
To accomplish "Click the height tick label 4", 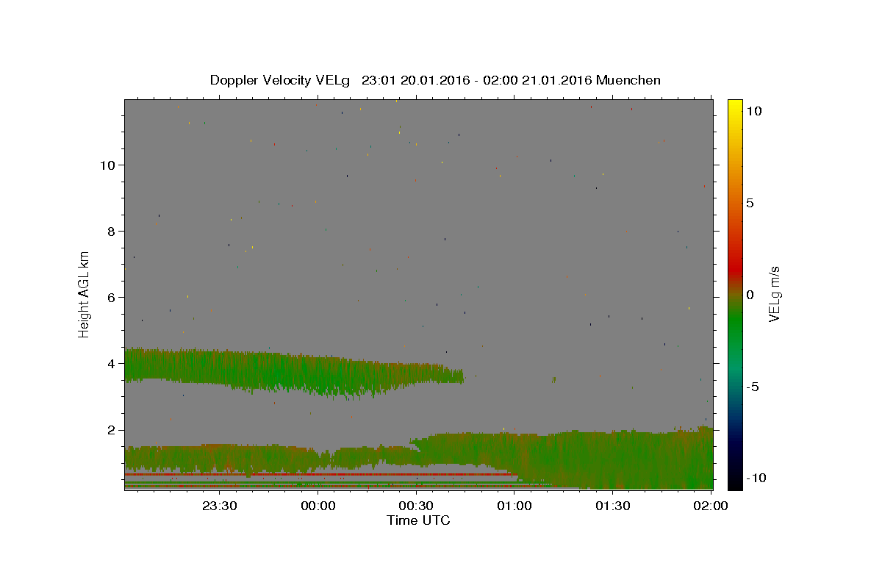I will point(111,363).
